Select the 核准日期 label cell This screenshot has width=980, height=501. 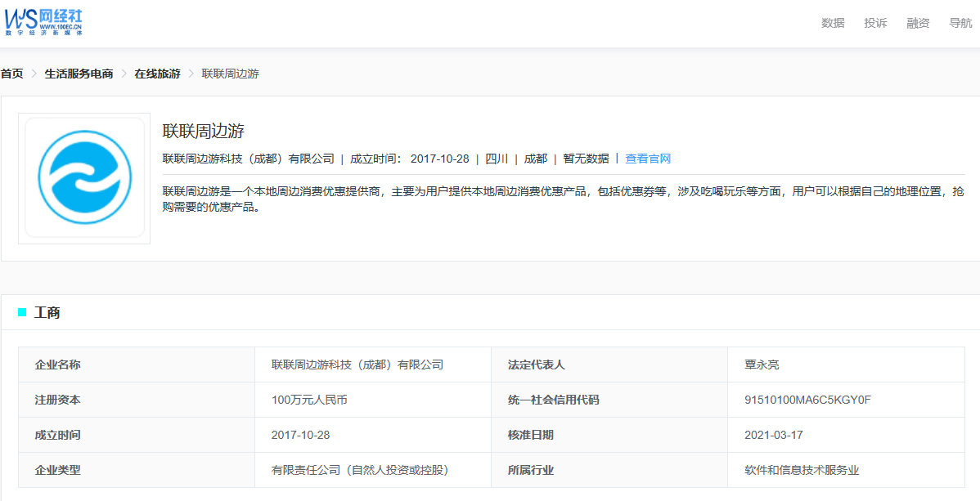(x=609, y=435)
